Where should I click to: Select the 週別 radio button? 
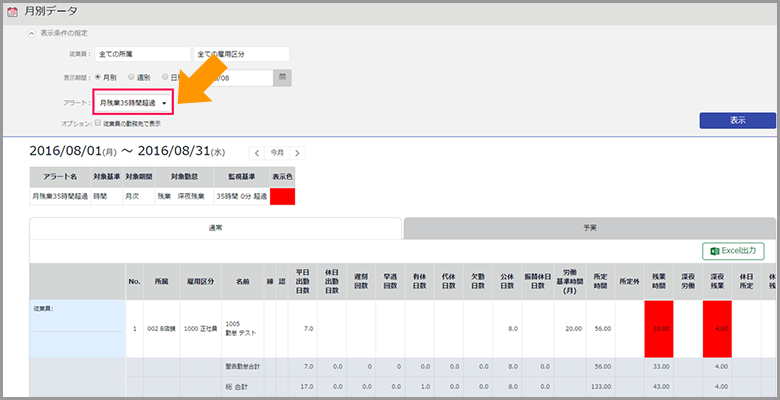point(131,76)
